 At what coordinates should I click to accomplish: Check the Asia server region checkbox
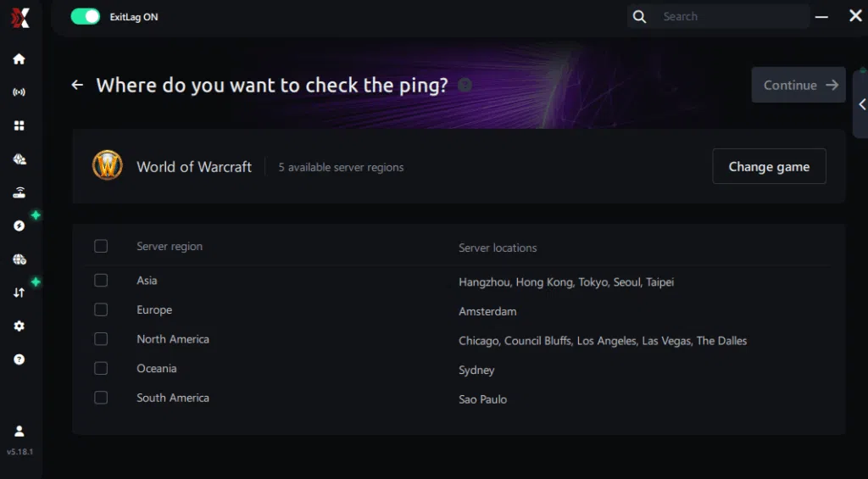(x=101, y=281)
